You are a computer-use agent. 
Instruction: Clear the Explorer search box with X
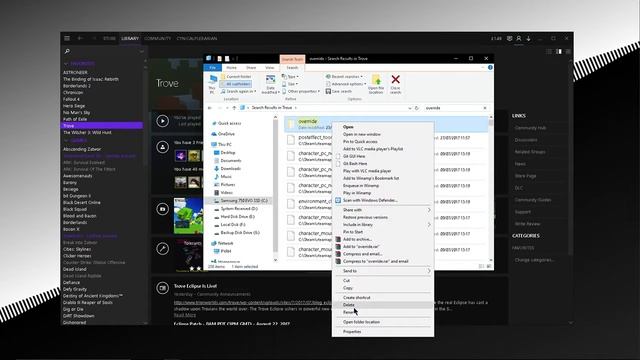click(485, 108)
